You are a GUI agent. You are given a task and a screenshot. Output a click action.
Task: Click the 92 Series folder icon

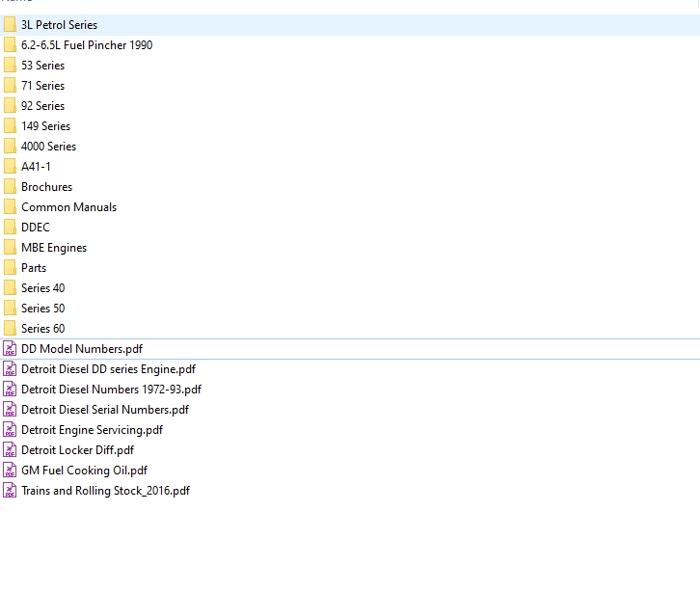(10, 106)
